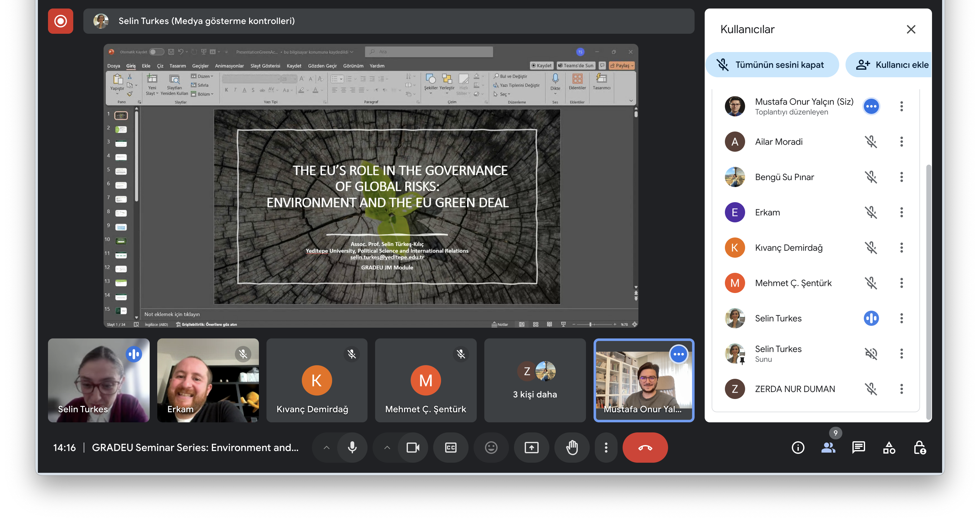980x522 pixels.
Task: Open more options for Ailar Moradi
Action: [901, 142]
